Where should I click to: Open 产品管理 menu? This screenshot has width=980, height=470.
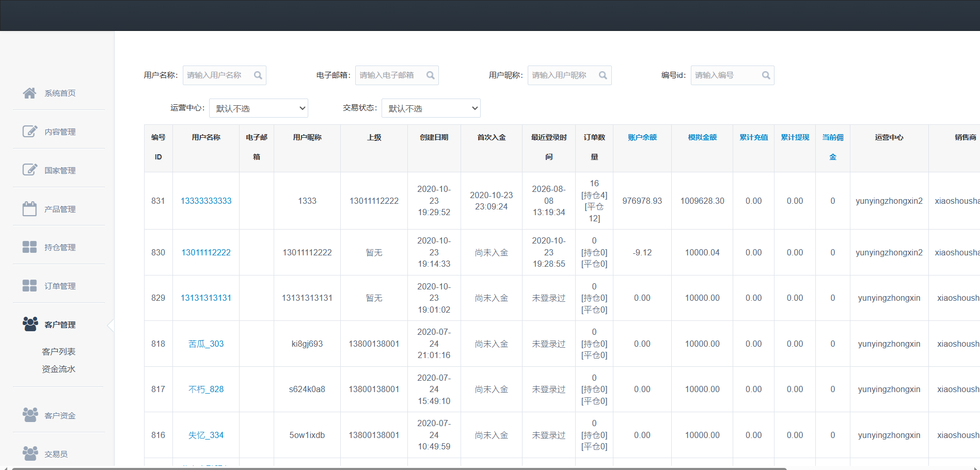point(60,209)
